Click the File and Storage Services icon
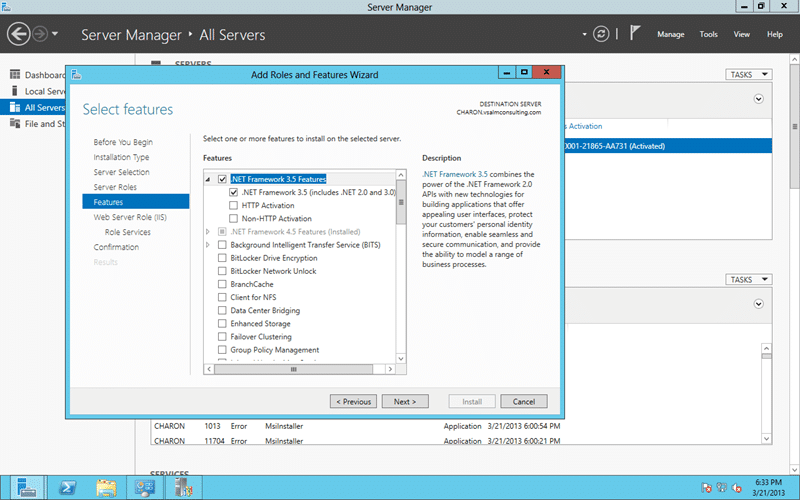This screenshot has height=500, width=800. [15, 123]
